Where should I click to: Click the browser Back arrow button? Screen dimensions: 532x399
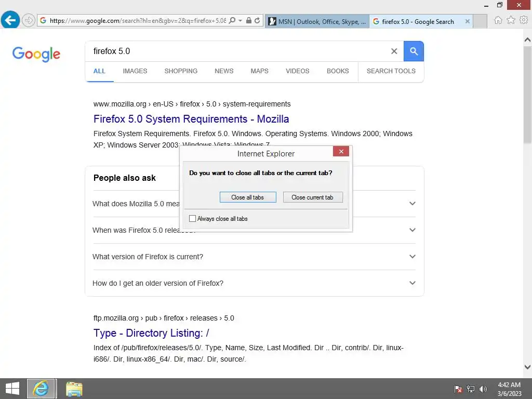(10, 20)
